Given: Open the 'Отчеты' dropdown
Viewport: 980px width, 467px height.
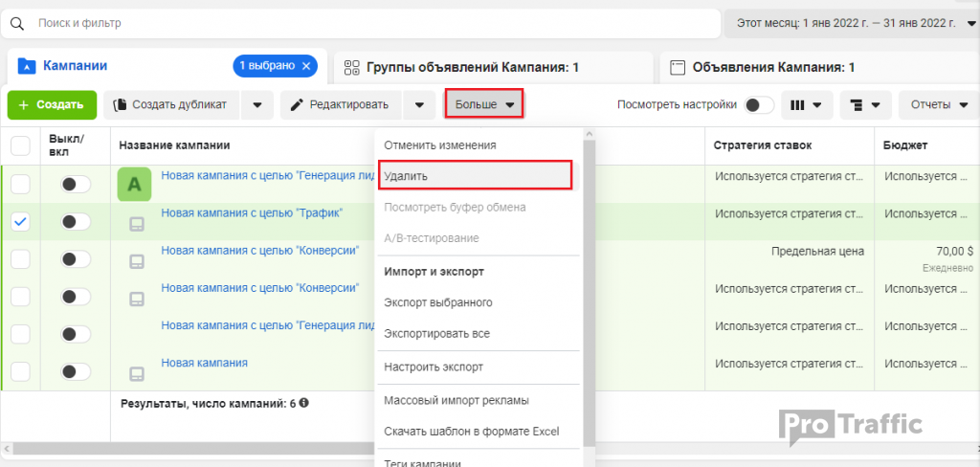Looking at the screenshot, I should [940, 105].
